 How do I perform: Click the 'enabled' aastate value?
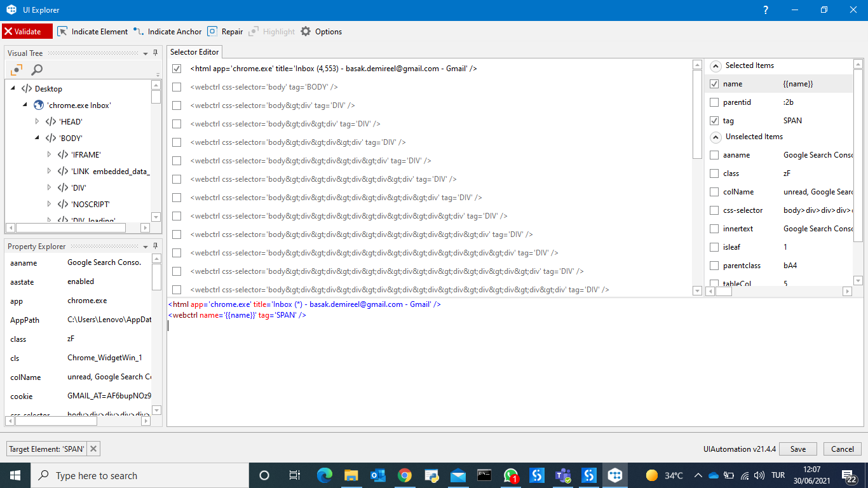[x=81, y=281]
